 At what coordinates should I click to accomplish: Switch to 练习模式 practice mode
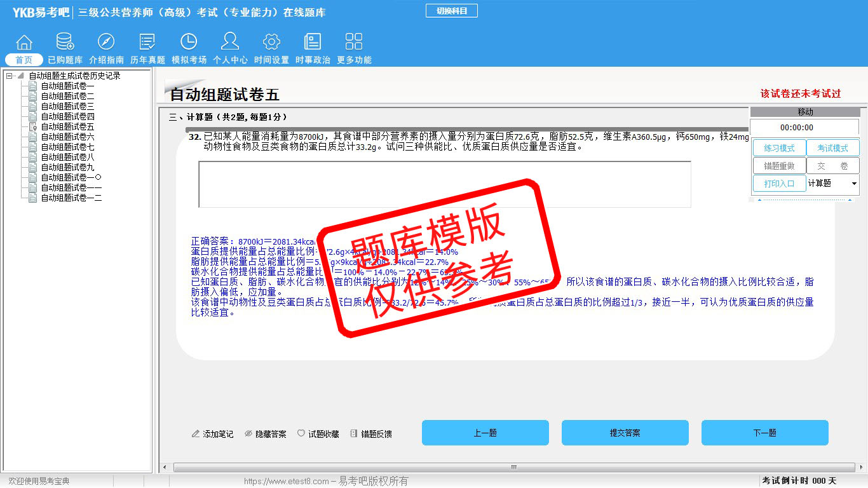tap(779, 148)
